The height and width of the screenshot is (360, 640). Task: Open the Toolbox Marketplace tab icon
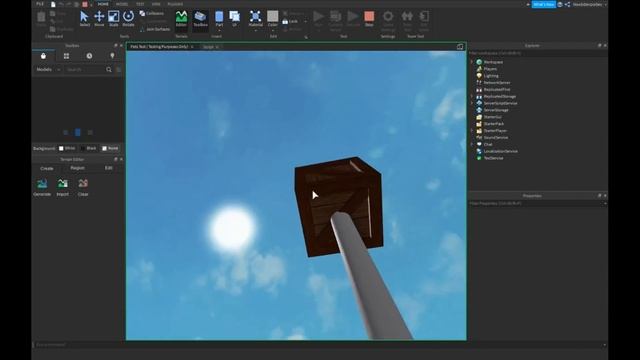[x=43, y=56]
